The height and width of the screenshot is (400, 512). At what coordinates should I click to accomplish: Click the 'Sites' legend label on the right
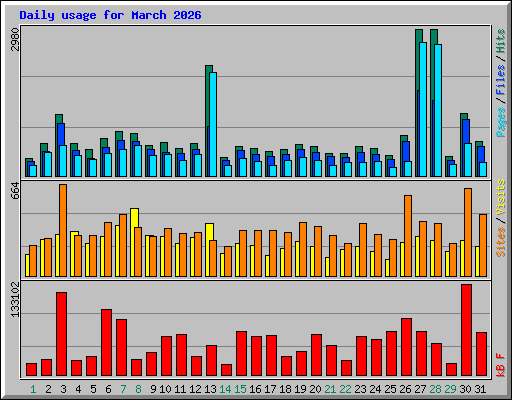click(501, 242)
